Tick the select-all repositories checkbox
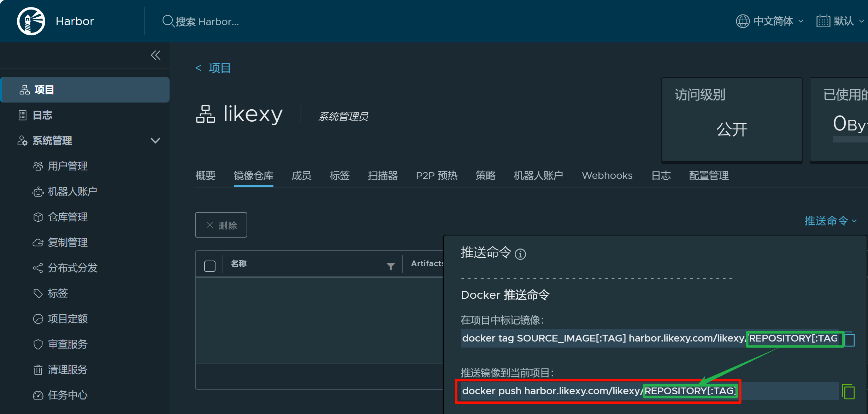Image resolution: width=868 pixels, height=414 pixels. [x=210, y=266]
